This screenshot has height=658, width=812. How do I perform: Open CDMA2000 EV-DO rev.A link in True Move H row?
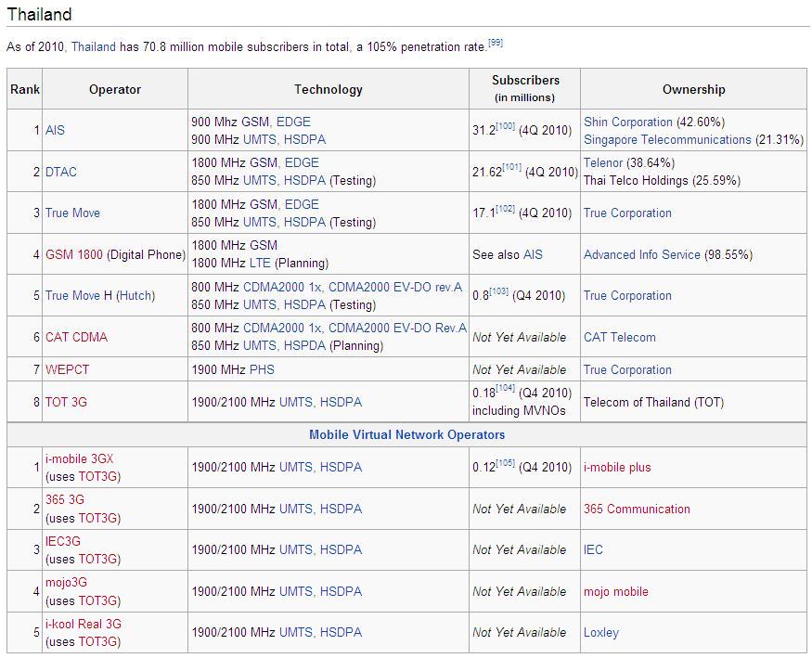395,287
